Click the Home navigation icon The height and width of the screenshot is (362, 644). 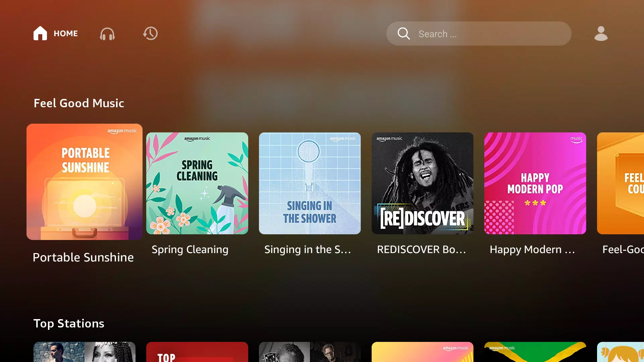(x=40, y=34)
